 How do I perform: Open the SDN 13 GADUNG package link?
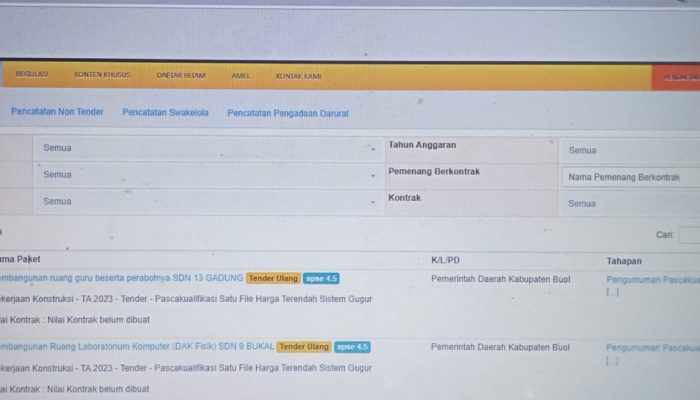pos(121,278)
